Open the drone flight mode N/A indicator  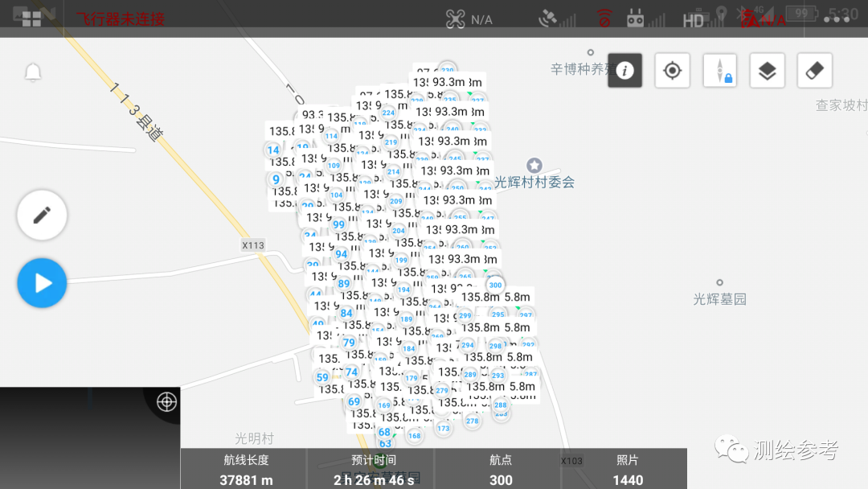(469, 20)
